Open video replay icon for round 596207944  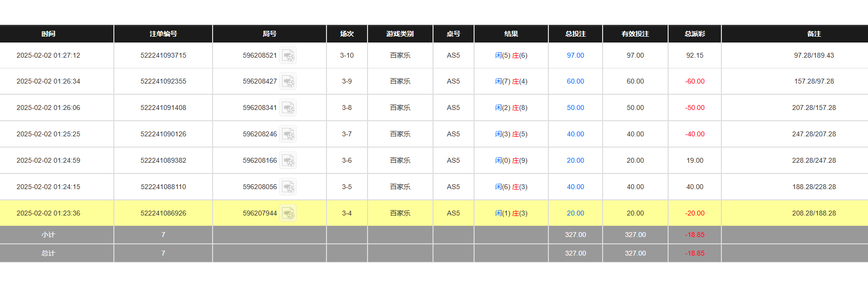[288, 214]
